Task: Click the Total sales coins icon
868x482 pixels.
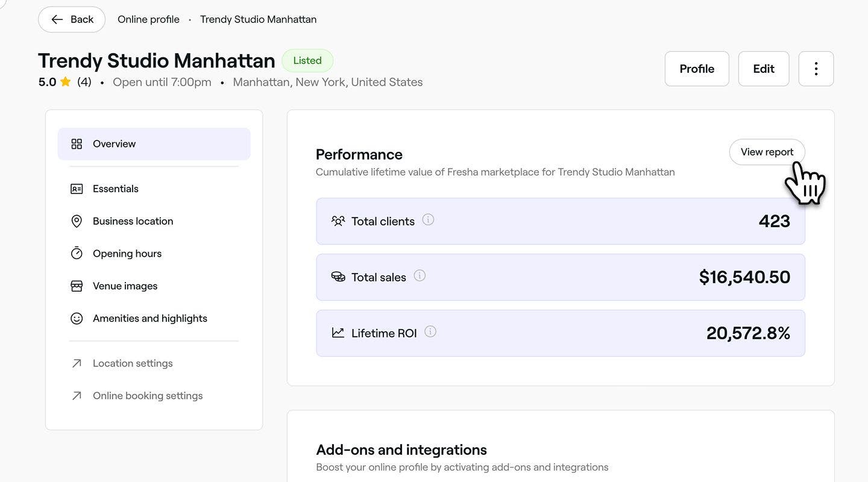Action: click(338, 277)
